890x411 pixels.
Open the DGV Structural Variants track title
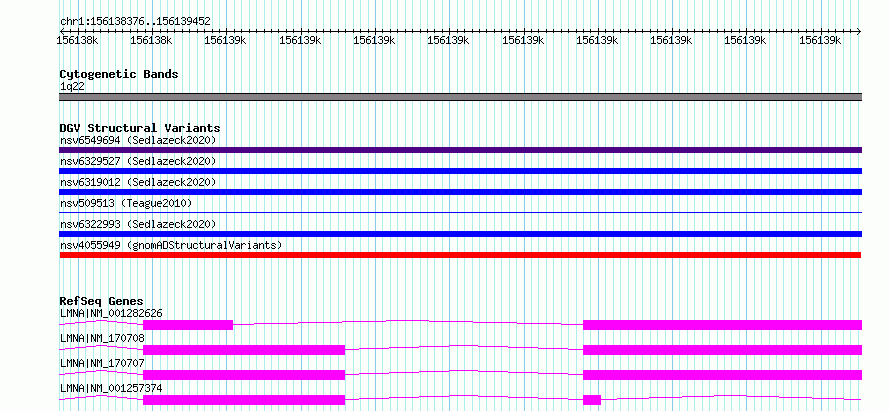click(x=140, y=128)
